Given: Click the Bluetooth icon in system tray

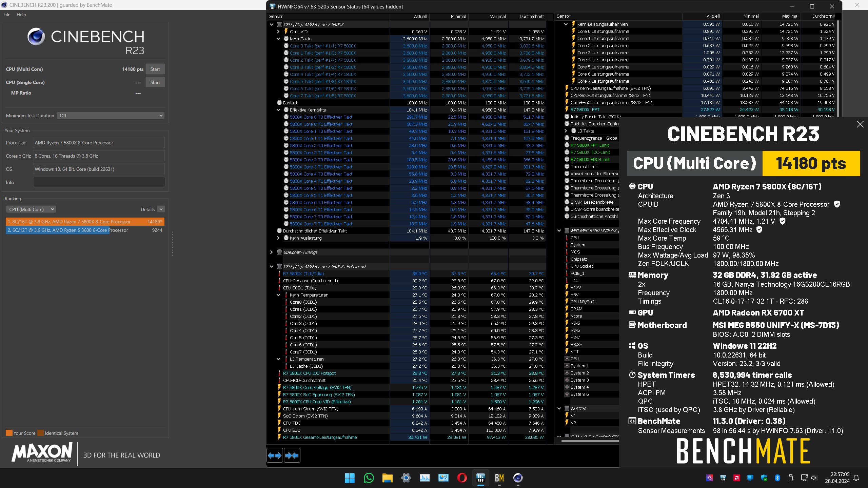Looking at the screenshot, I should point(777,478).
